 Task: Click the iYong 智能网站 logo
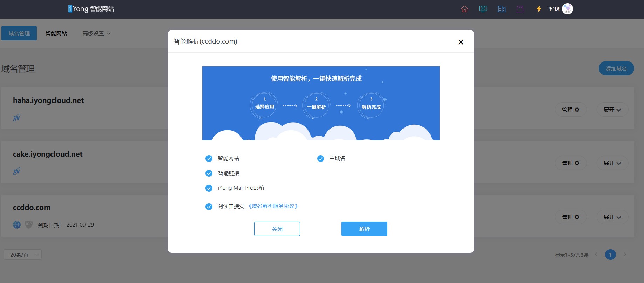[91, 9]
